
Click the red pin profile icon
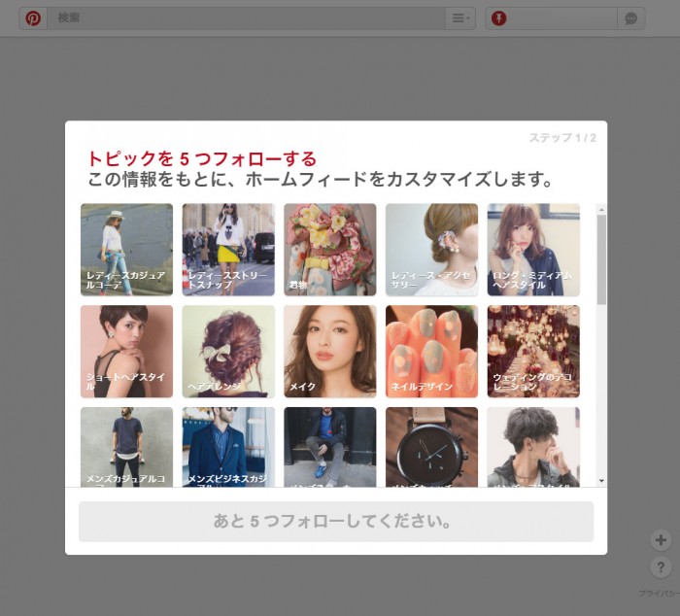click(x=498, y=18)
